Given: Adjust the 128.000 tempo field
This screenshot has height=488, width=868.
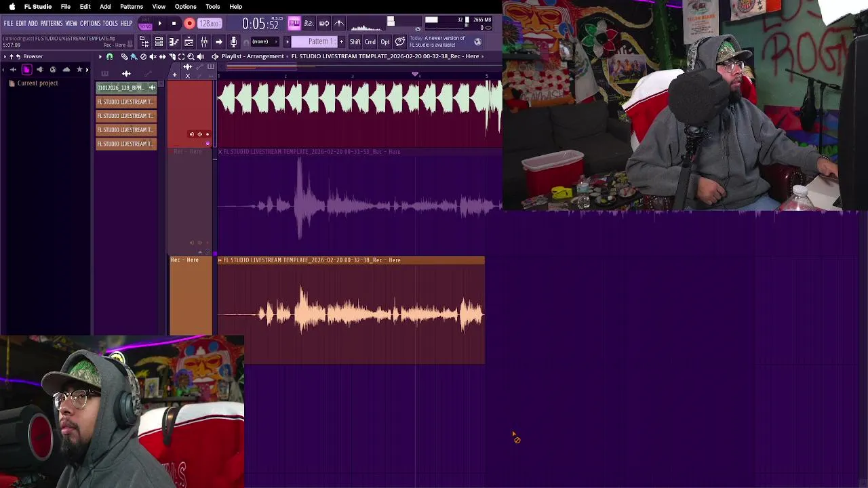Looking at the screenshot, I should point(209,24).
